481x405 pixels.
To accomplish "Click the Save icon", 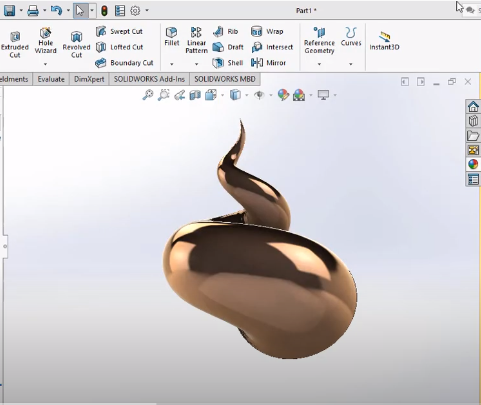I will (x=9, y=10).
